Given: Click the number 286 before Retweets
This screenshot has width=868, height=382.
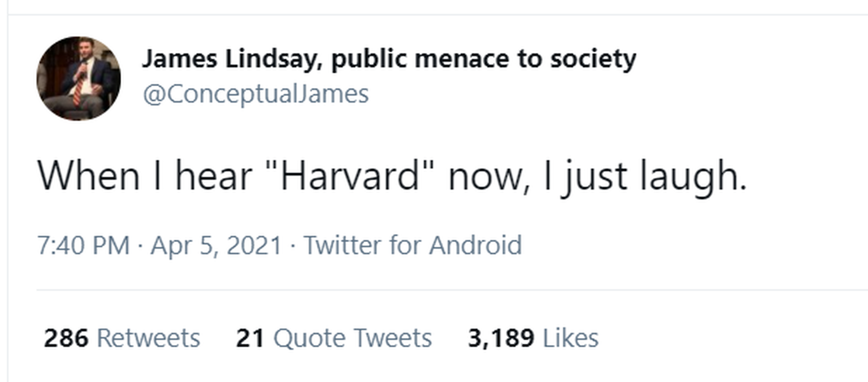Looking at the screenshot, I should 66,338.
